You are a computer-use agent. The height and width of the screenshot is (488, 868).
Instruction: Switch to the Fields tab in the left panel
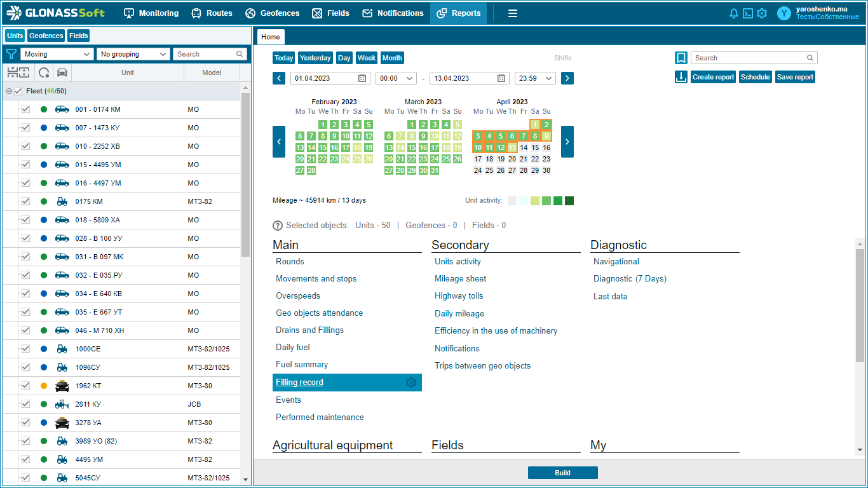point(79,36)
